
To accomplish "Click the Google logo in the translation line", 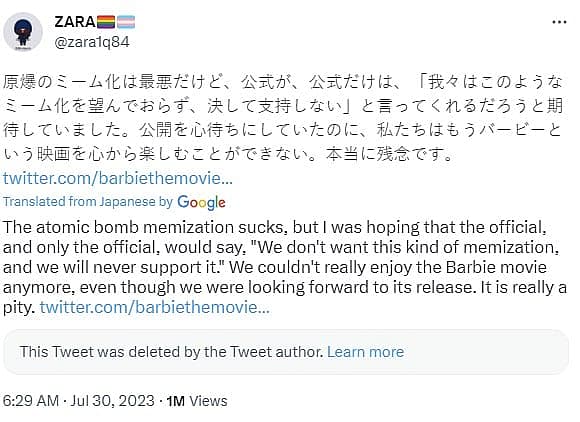I will coord(201,202).
